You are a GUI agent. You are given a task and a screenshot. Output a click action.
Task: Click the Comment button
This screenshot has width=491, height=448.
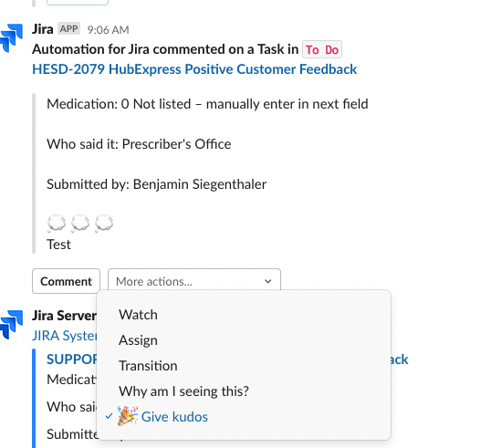coord(66,281)
